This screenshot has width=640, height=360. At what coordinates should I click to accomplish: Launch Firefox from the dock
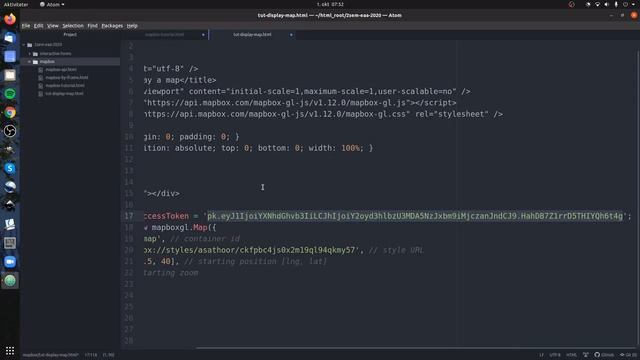pyautogui.click(x=10, y=19)
